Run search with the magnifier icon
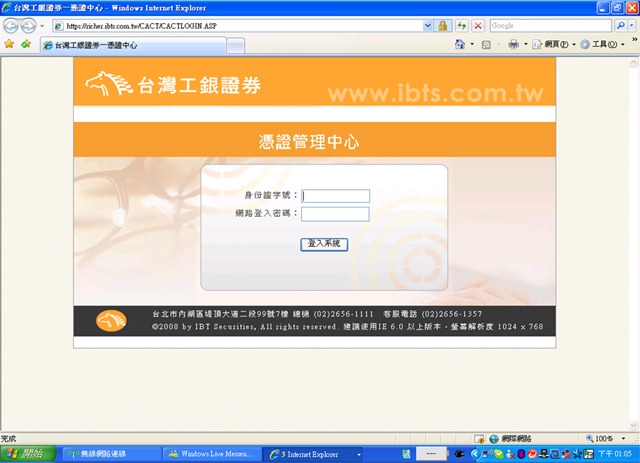640x463 pixels. pyautogui.click(x=620, y=26)
